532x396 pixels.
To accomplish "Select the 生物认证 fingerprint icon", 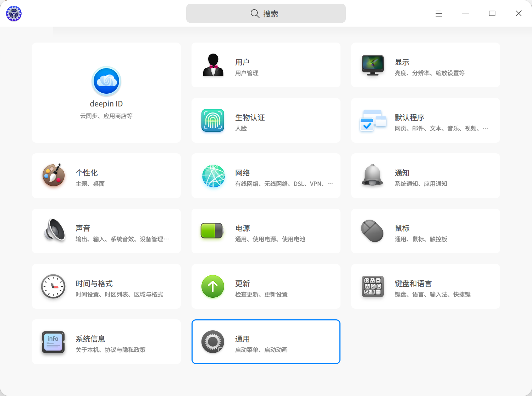I will click(213, 120).
